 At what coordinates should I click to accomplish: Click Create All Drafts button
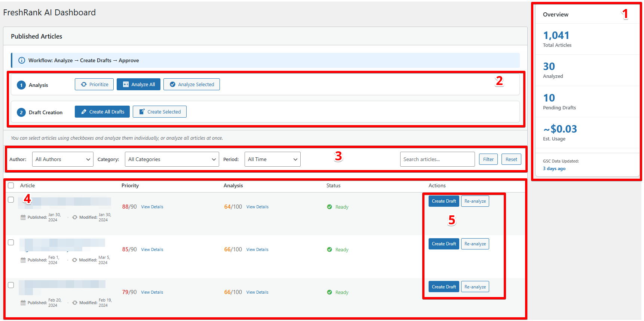pyautogui.click(x=102, y=112)
